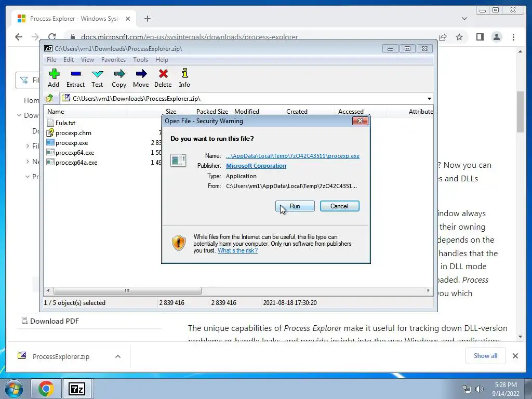
Task: Select procexp64a.exe in the archive list
Action: 72,163
